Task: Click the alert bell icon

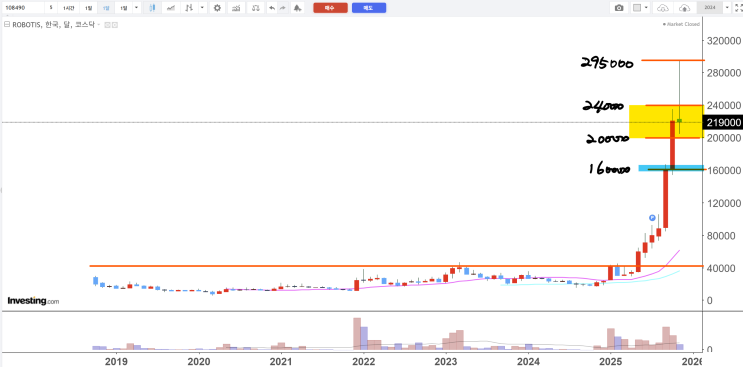Action: click(x=297, y=8)
